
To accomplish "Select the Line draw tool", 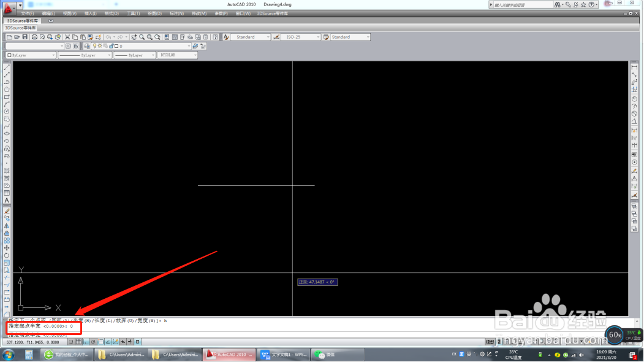I will click(7, 67).
